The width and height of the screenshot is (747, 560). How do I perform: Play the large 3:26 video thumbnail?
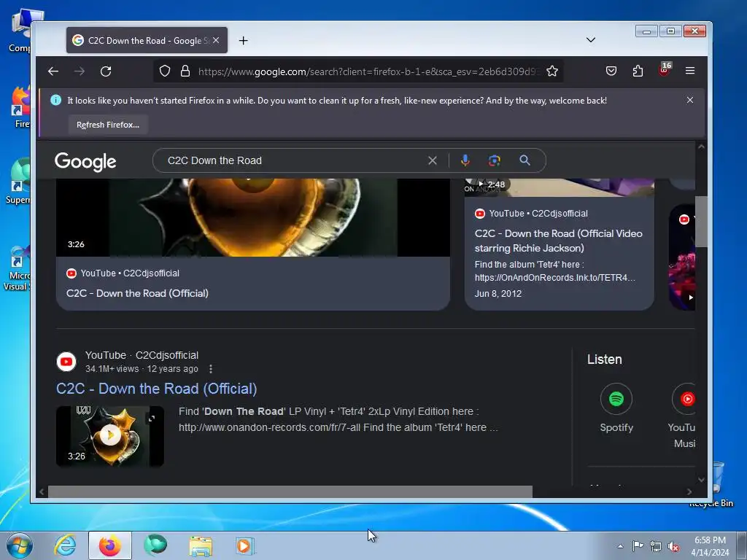click(253, 217)
